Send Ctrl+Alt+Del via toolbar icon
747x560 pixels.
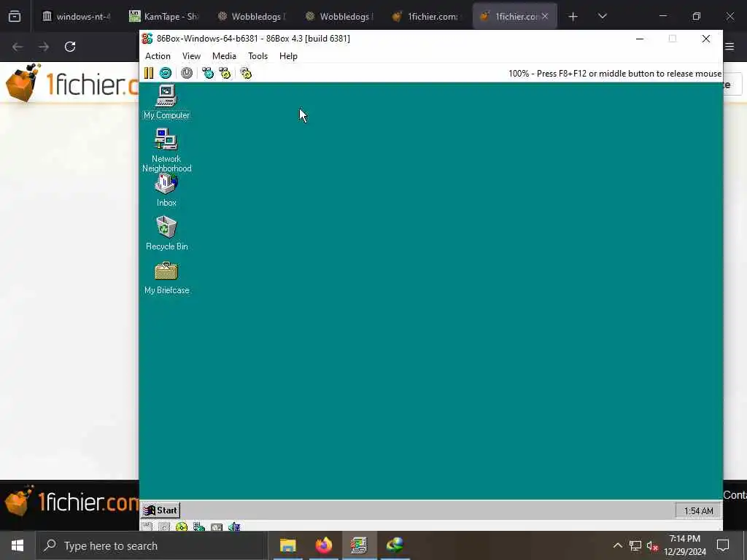(208, 73)
